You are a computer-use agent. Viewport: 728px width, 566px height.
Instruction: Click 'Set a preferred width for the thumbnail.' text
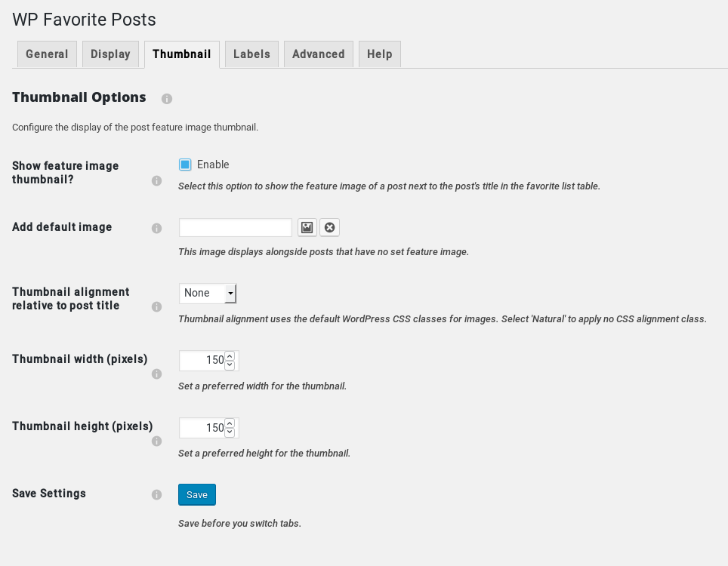point(262,386)
